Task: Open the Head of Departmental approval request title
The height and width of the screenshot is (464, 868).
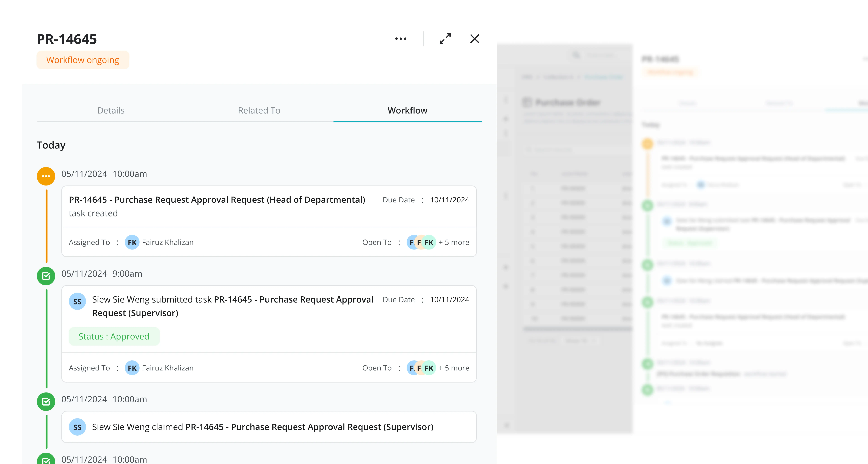Action: [x=217, y=200]
